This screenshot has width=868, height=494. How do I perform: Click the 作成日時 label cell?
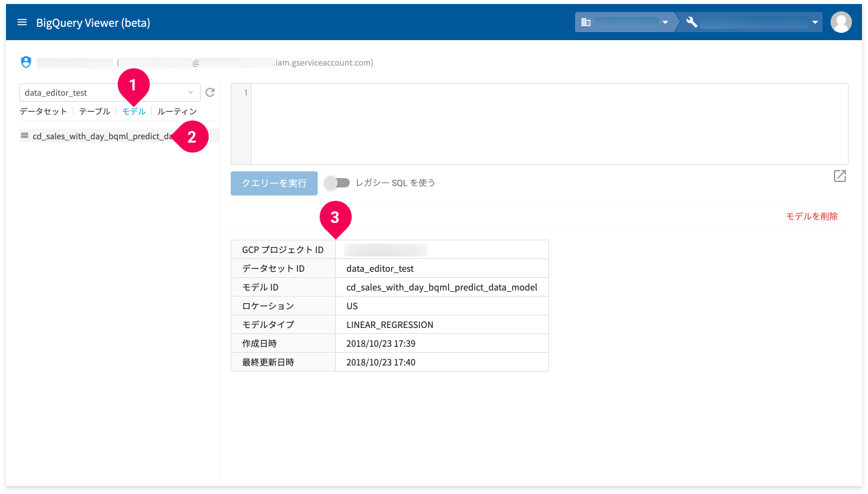pyautogui.click(x=283, y=343)
